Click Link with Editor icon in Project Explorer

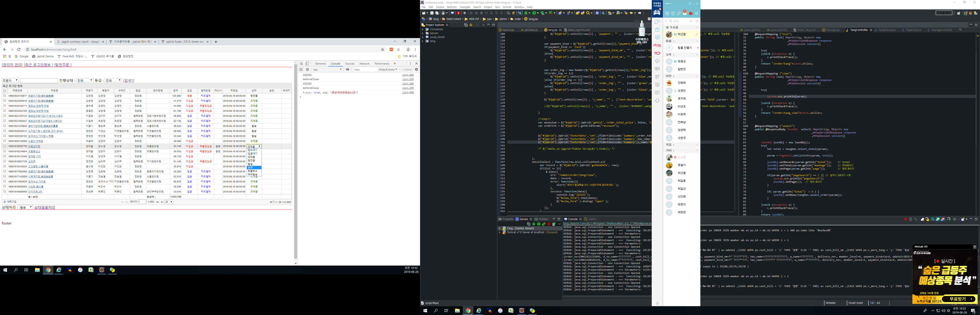(471, 25)
